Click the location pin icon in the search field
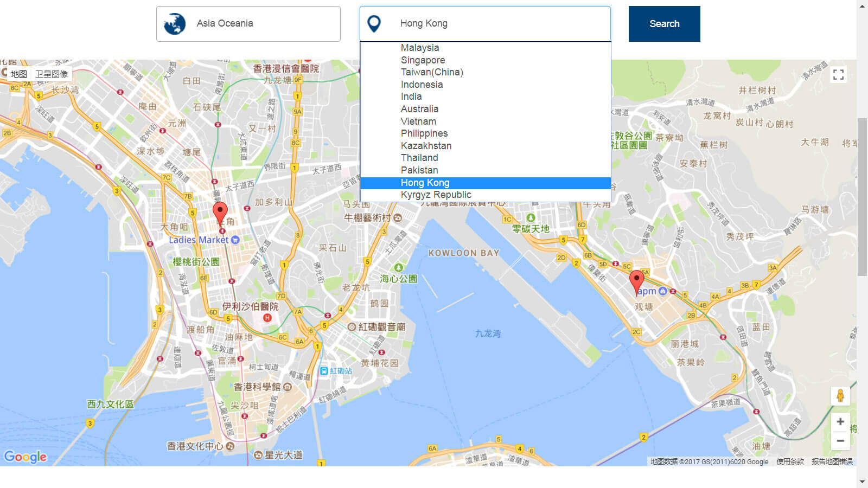Image resolution: width=868 pixels, height=488 pixels. (x=374, y=24)
